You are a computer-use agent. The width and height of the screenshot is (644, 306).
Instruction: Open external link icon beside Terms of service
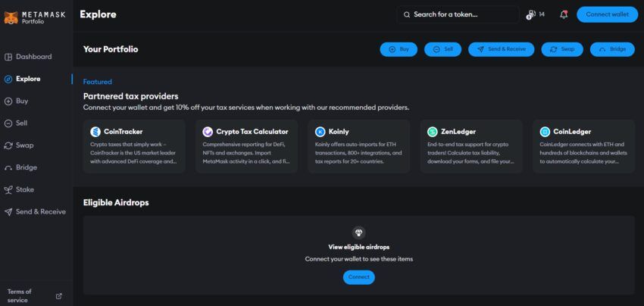point(59,296)
